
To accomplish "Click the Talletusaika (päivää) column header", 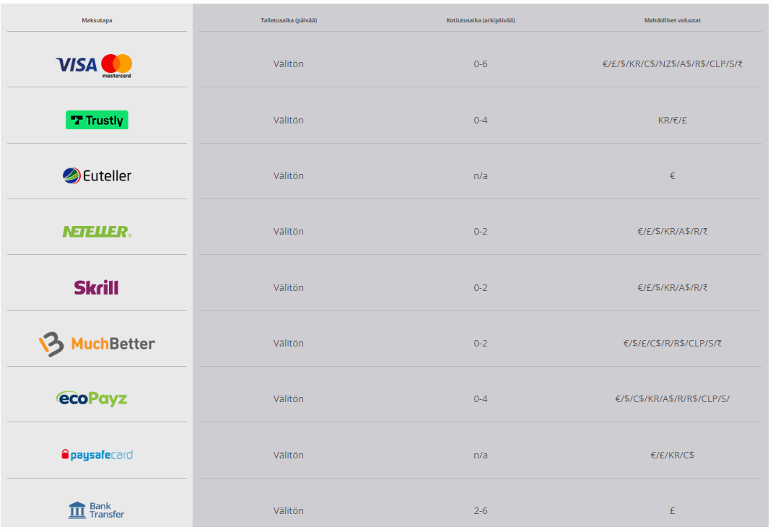I will pos(289,20).
